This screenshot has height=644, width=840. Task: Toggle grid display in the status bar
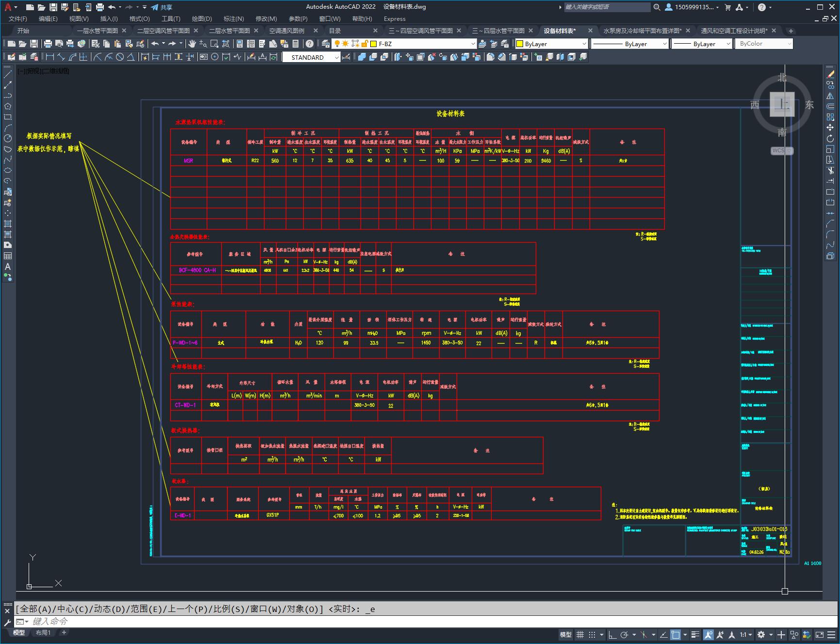[580, 635]
